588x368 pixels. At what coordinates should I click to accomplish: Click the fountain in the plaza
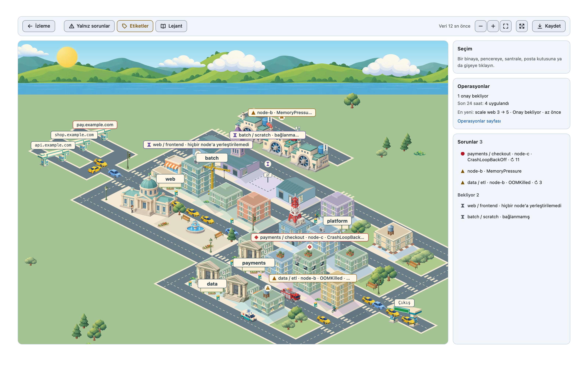click(x=195, y=227)
